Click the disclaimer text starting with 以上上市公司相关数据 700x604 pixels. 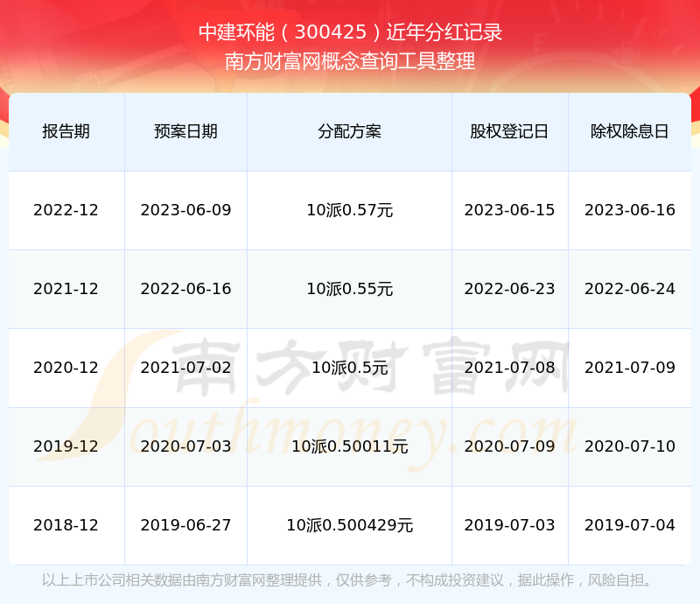[x=346, y=579]
